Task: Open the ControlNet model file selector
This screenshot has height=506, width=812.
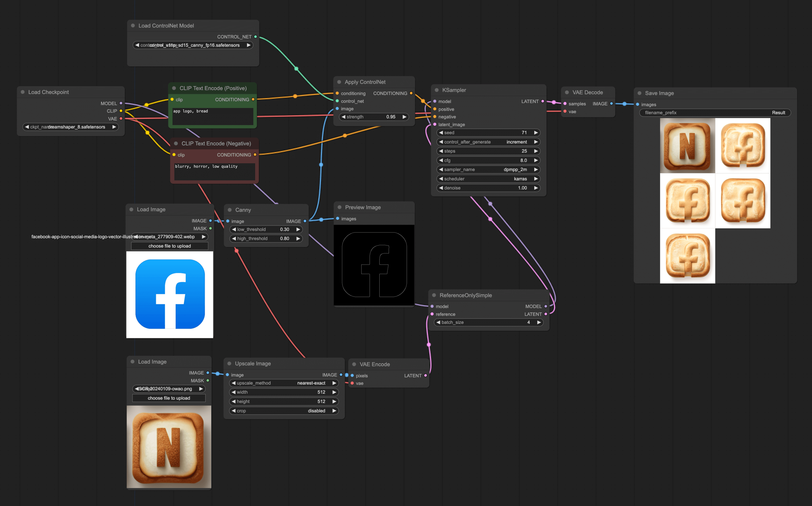Action: pyautogui.click(x=193, y=45)
